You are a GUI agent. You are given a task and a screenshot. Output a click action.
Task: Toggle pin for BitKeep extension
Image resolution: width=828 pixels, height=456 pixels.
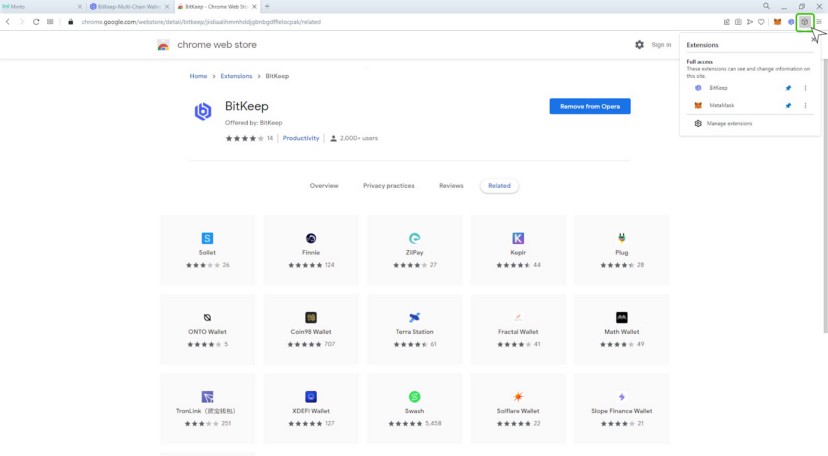[788, 88]
